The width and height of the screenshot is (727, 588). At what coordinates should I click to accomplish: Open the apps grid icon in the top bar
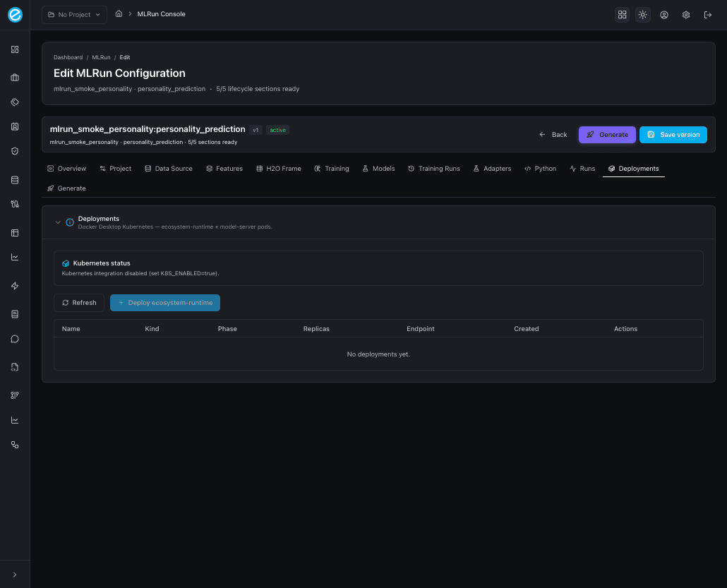tap(622, 14)
